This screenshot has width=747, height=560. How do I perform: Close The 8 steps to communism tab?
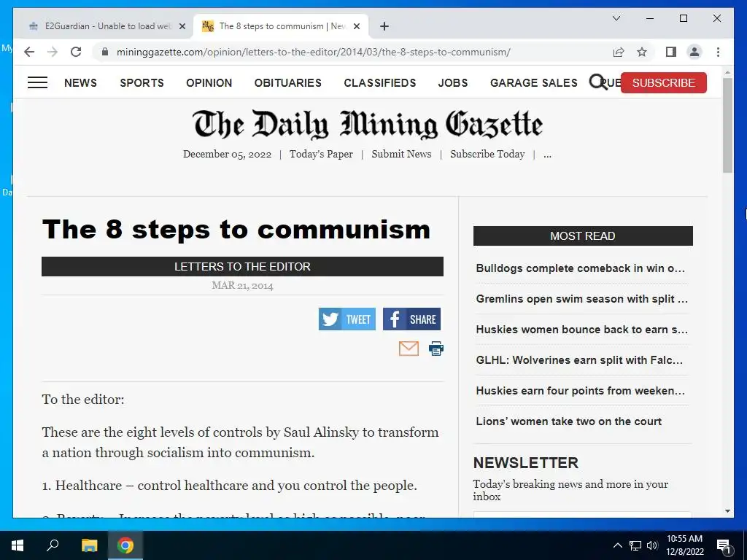(x=357, y=26)
